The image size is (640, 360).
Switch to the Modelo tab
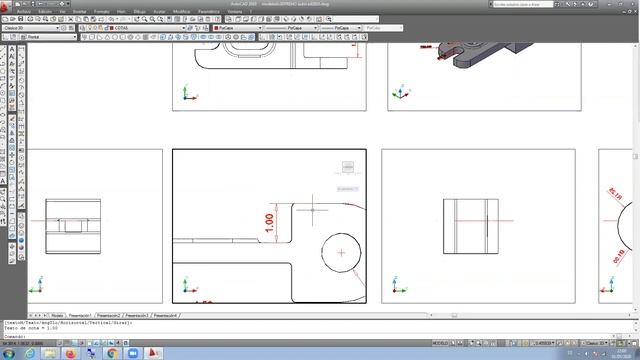point(58,316)
